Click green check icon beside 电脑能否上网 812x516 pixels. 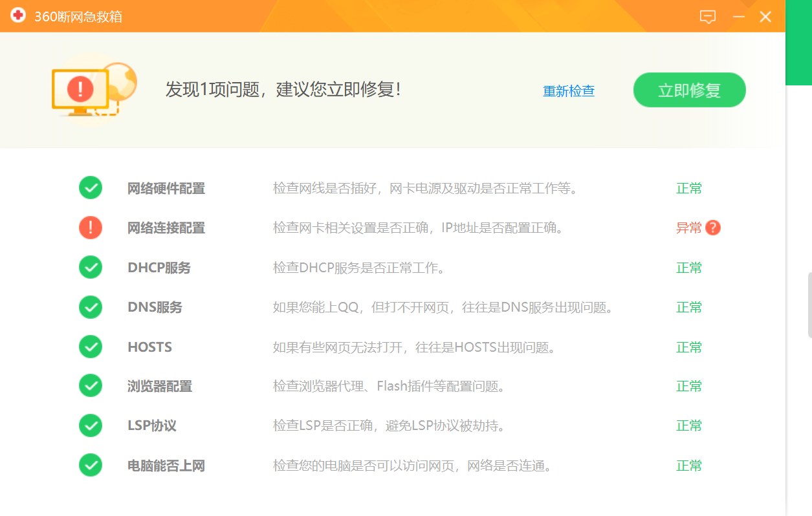pyautogui.click(x=91, y=465)
